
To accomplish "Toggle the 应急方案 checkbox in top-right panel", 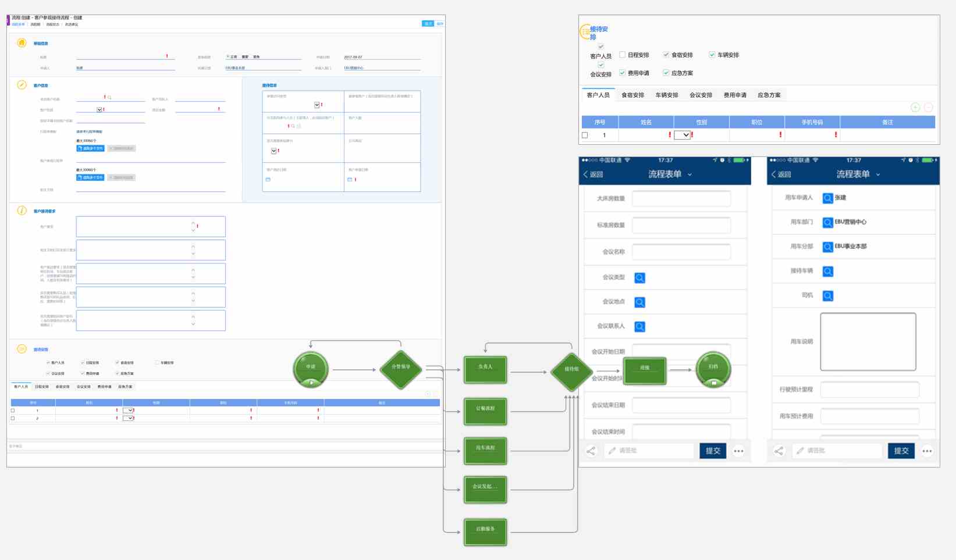I will [666, 73].
